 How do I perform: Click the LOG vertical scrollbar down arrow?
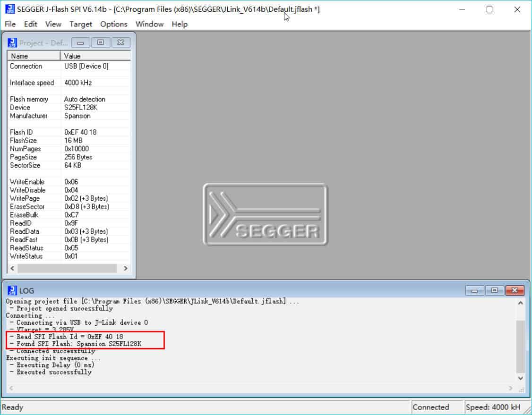[521, 378]
